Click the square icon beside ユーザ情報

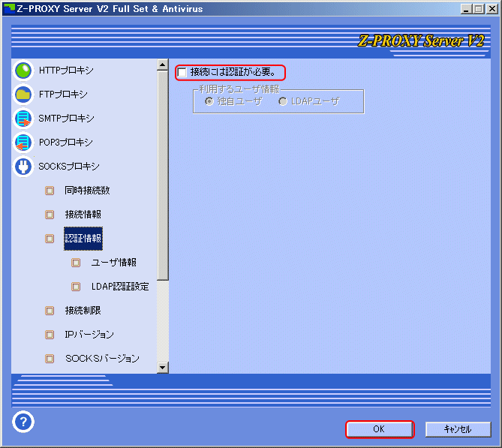point(76,263)
